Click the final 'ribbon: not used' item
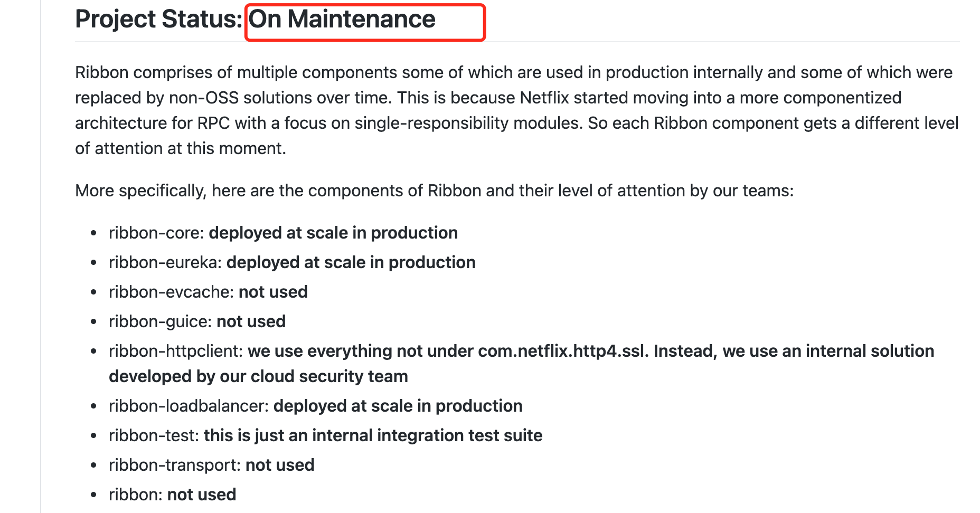 tap(172, 495)
